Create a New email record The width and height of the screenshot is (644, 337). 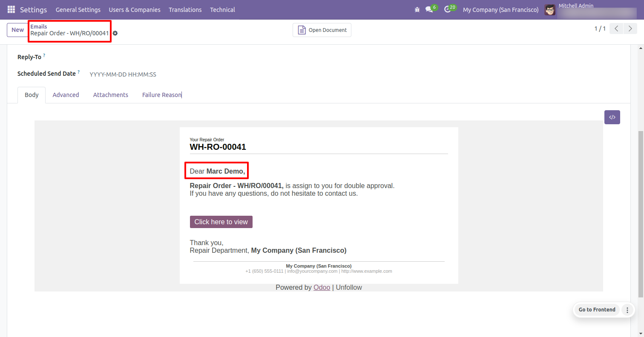pos(17,30)
